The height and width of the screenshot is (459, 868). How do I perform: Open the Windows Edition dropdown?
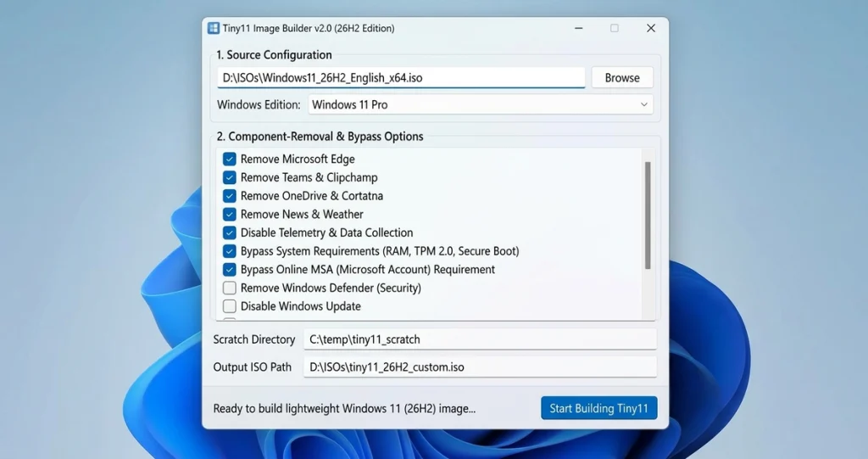coord(480,104)
